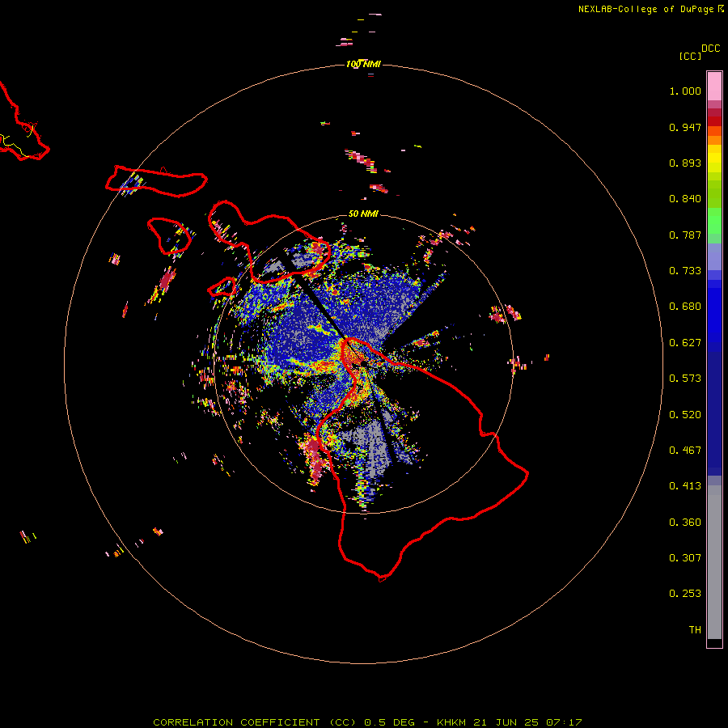Click the 0.627 value on the color scale

pos(685,343)
